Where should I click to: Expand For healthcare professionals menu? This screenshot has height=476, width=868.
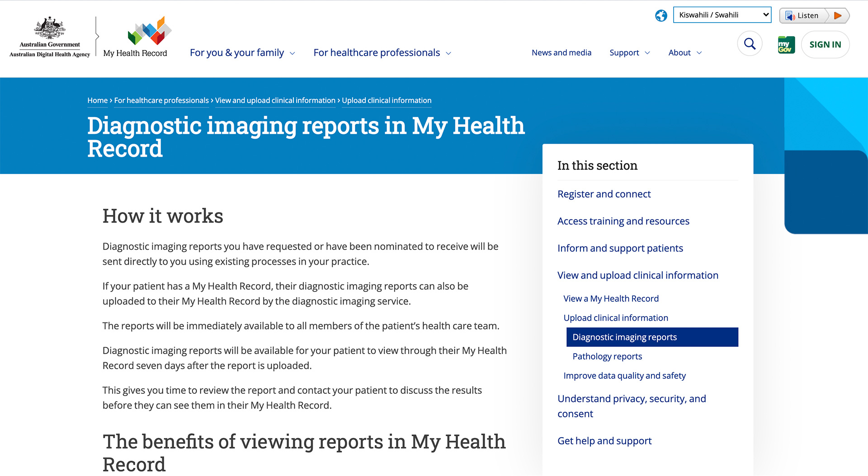[382, 53]
